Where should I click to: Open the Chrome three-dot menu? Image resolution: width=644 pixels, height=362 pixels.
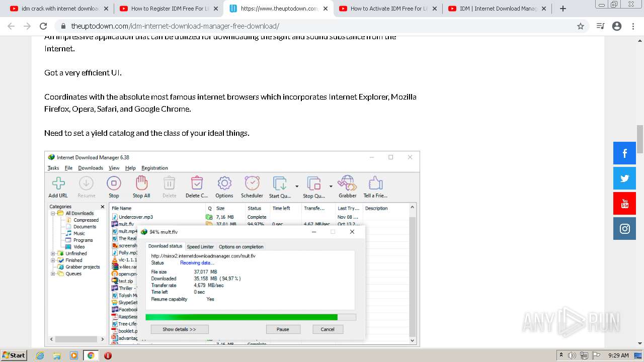click(633, 26)
